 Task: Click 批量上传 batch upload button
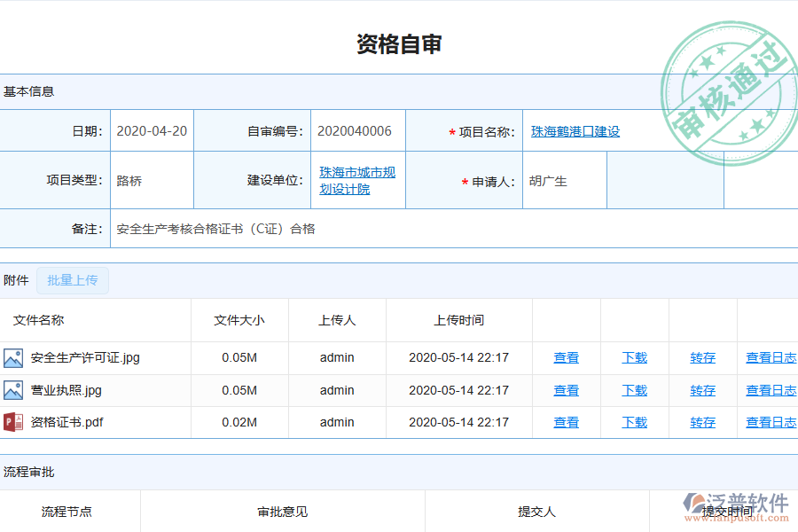(x=73, y=280)
